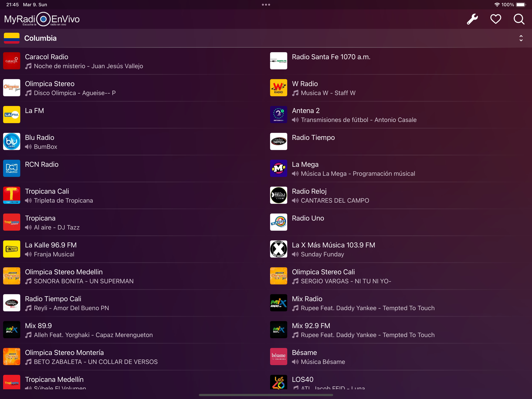
Task: Select 'Al aire - DJ Tazz' program text
Action: click(57, 227)
